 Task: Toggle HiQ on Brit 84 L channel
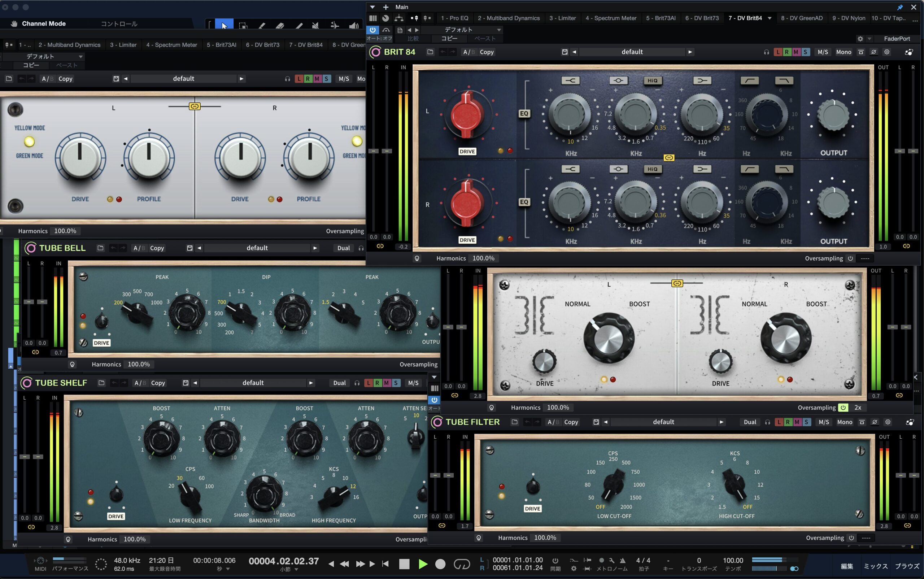pyautogui.click(x=653, y=80)
